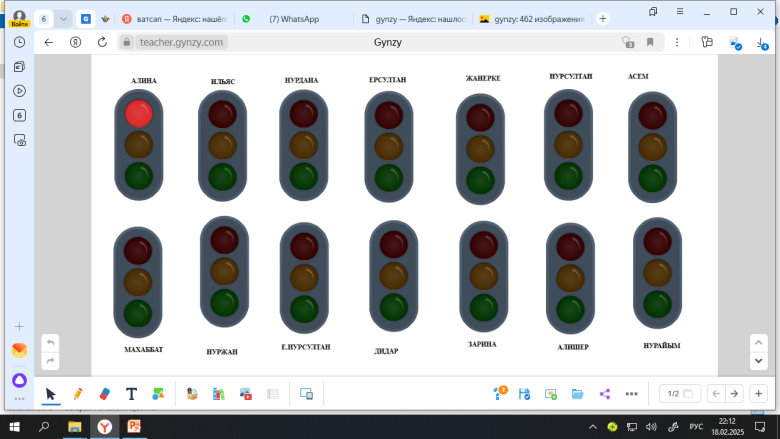
Task: Open the screen sharing devices icon
Action: tap(306, 394)
